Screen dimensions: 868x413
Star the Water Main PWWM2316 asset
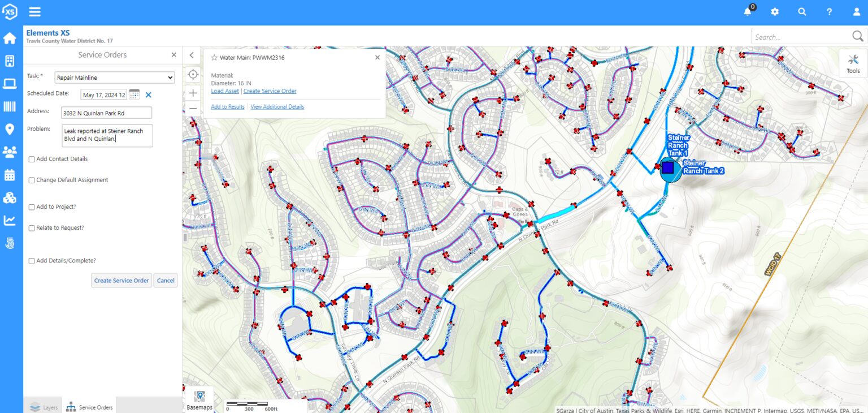tap(214, 58)
